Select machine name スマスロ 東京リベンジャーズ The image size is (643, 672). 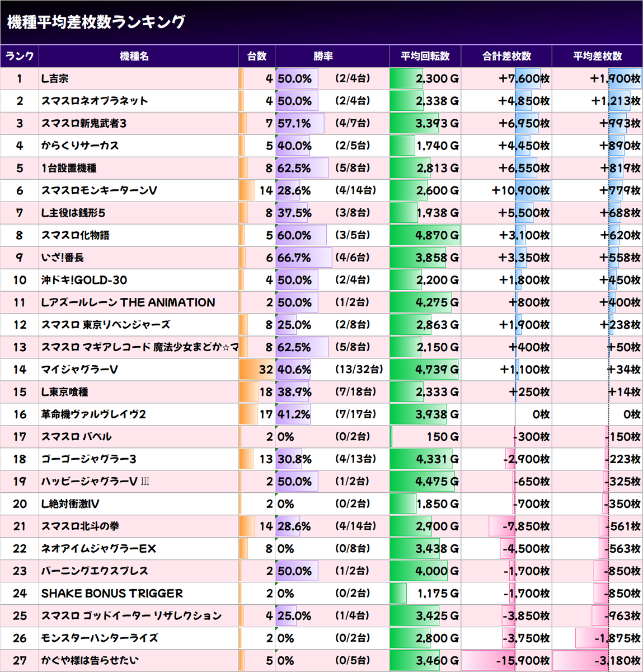pos(106,325)
